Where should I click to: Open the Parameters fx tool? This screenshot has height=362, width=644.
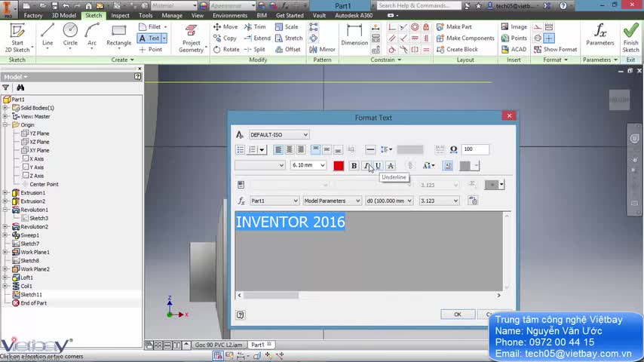click(x=600, y=35)
